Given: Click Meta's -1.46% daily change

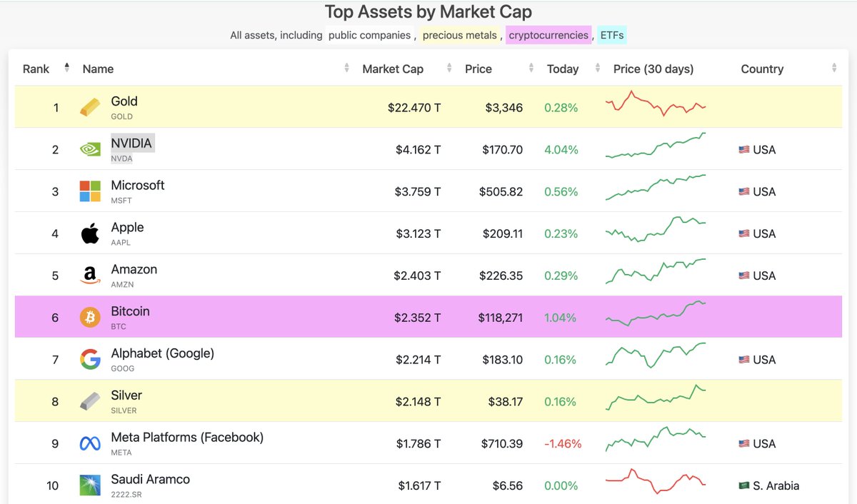Looking at the screenshot, I should point(563,444).
